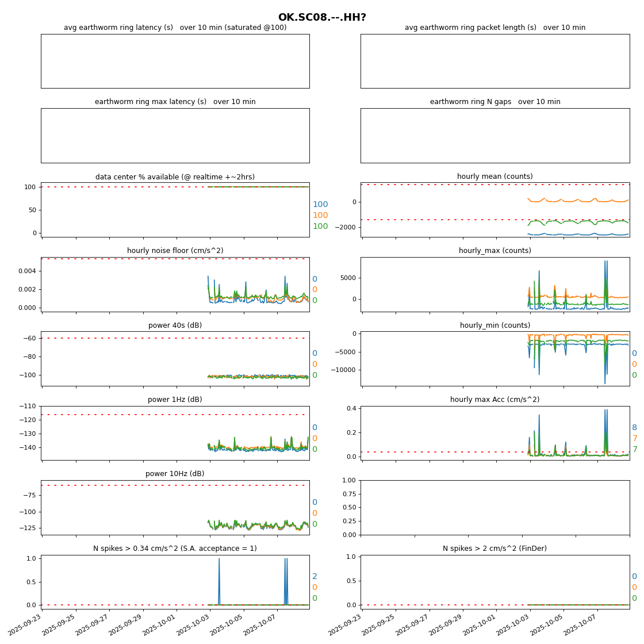Click the hourly mean (counts) chart
Viewport: 644px width, 644px height.
click(494, 210)
